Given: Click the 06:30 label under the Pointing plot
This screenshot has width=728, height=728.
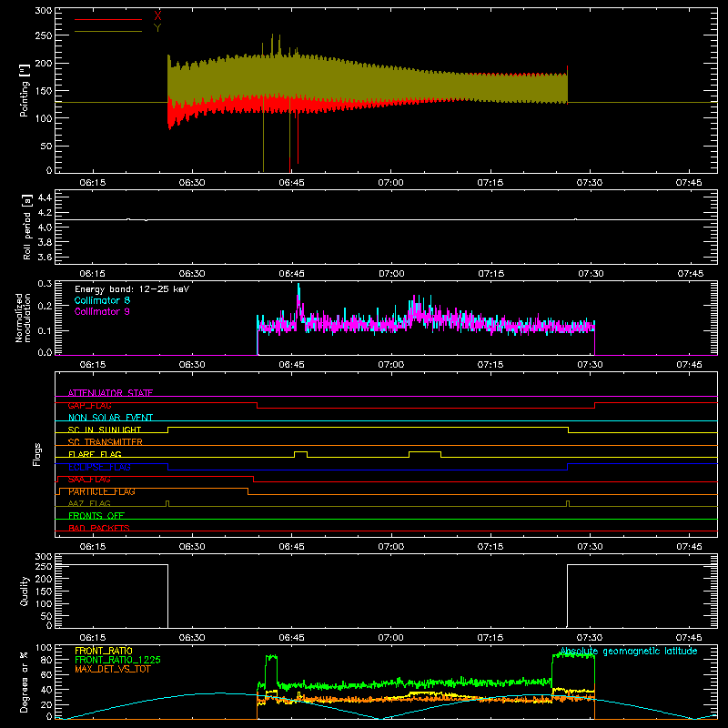Looking at the screenshot, I should 192,183.
